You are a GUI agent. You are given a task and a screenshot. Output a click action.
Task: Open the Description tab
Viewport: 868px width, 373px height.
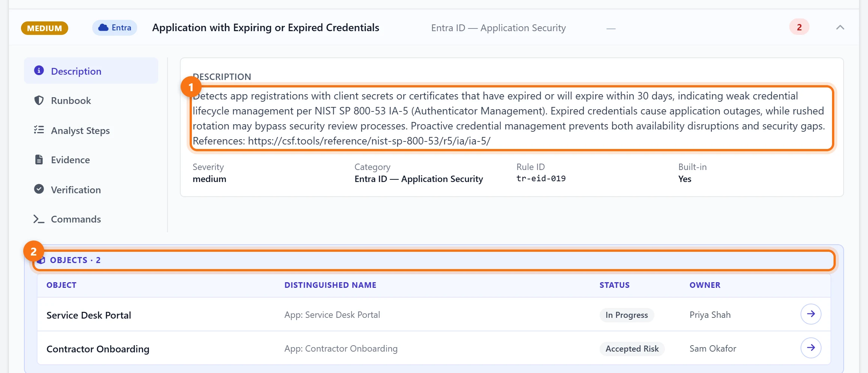pos(91,71)
